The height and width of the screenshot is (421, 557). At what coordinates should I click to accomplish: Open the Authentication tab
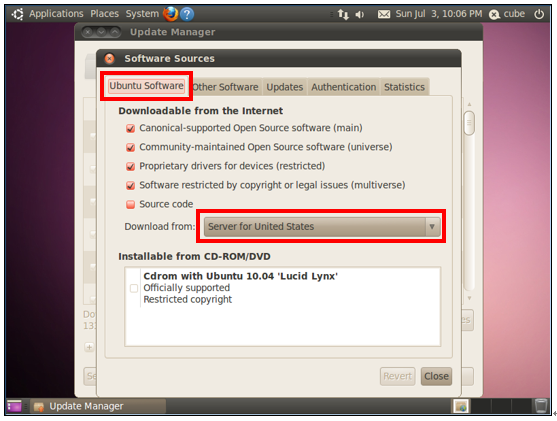pyautogui.click(x=344, y=87)
